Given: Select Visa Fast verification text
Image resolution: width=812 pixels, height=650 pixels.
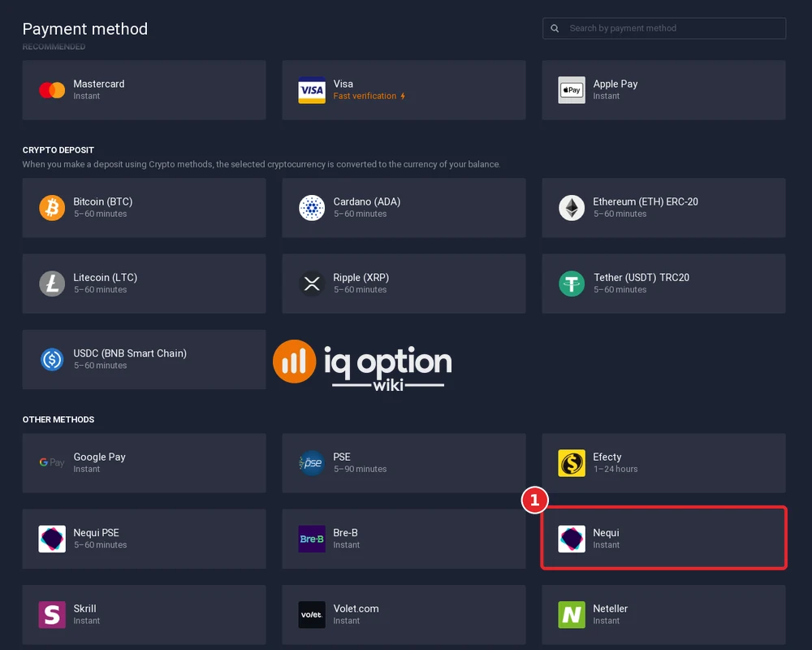Looking at the screenshot, I should pos(369,96).
